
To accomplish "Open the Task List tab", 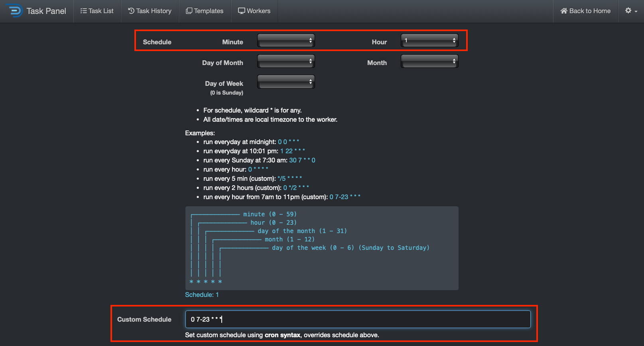I will click(x=97, y=11).
